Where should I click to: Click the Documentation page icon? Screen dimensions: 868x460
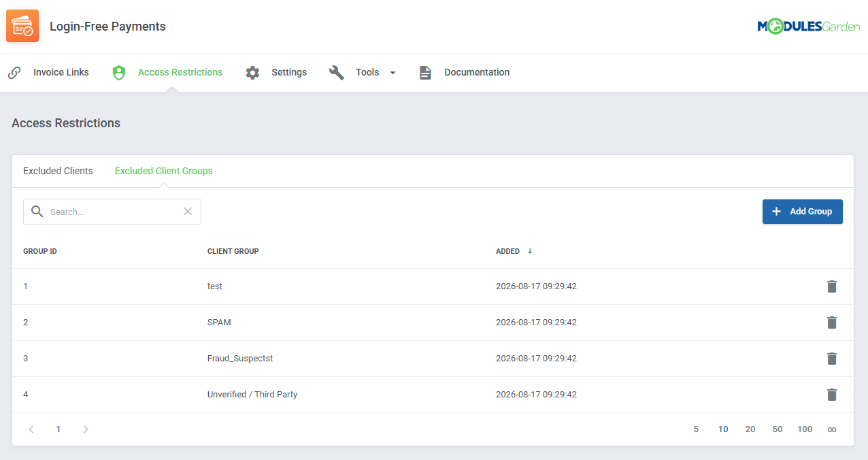pos(425,73)
